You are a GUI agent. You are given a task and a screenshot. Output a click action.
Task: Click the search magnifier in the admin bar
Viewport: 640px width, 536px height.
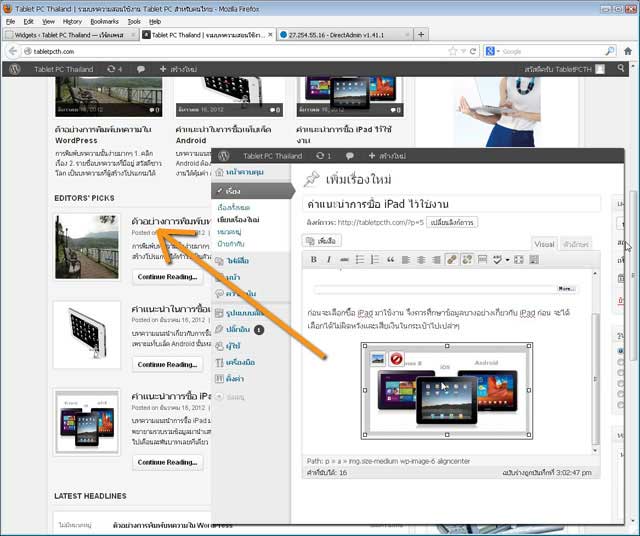tap(620, 68)
